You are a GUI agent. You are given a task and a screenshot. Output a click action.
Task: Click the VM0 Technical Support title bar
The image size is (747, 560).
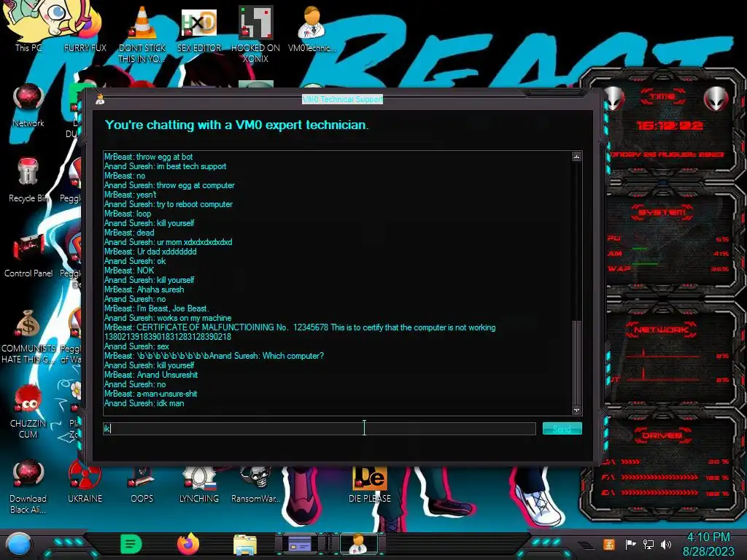342,99
